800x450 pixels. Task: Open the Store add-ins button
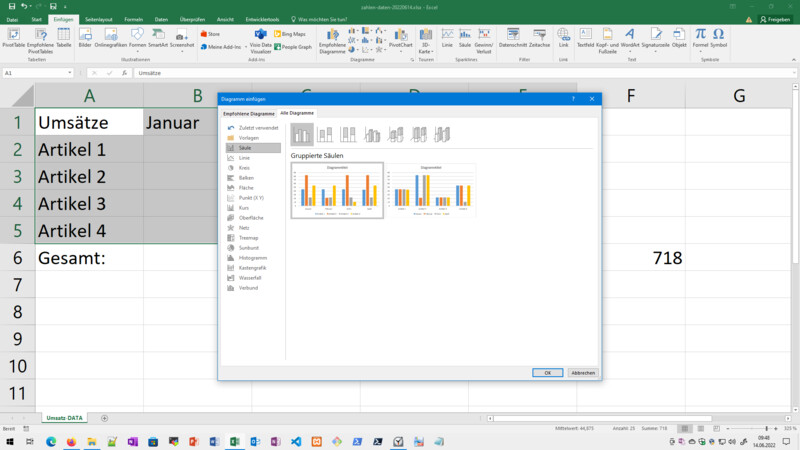coord(210,34)
